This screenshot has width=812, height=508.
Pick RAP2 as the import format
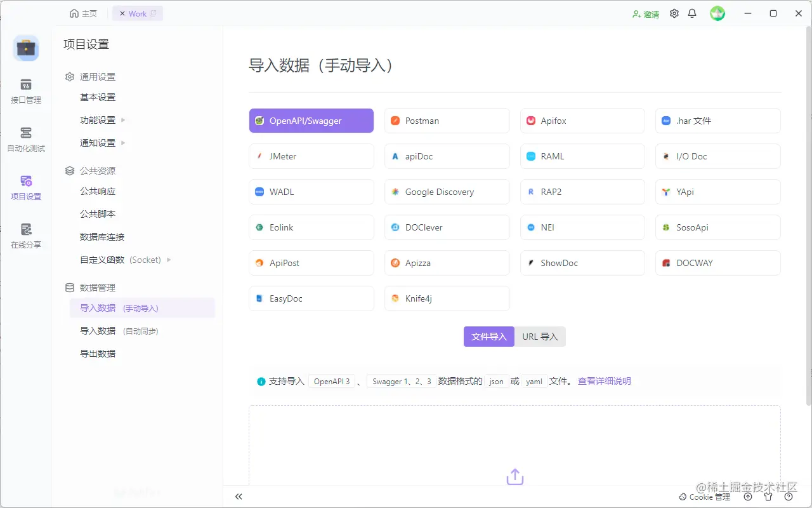click(x=582, y=192)
